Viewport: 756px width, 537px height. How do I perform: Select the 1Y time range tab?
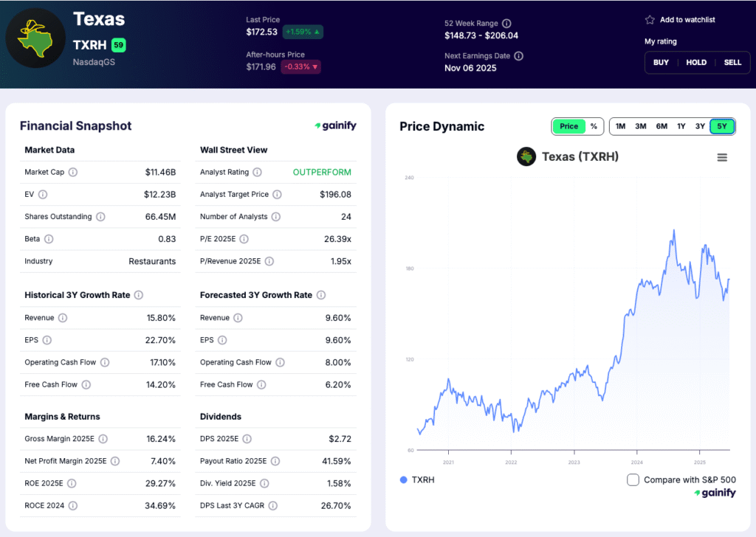(x=681, y=126)
